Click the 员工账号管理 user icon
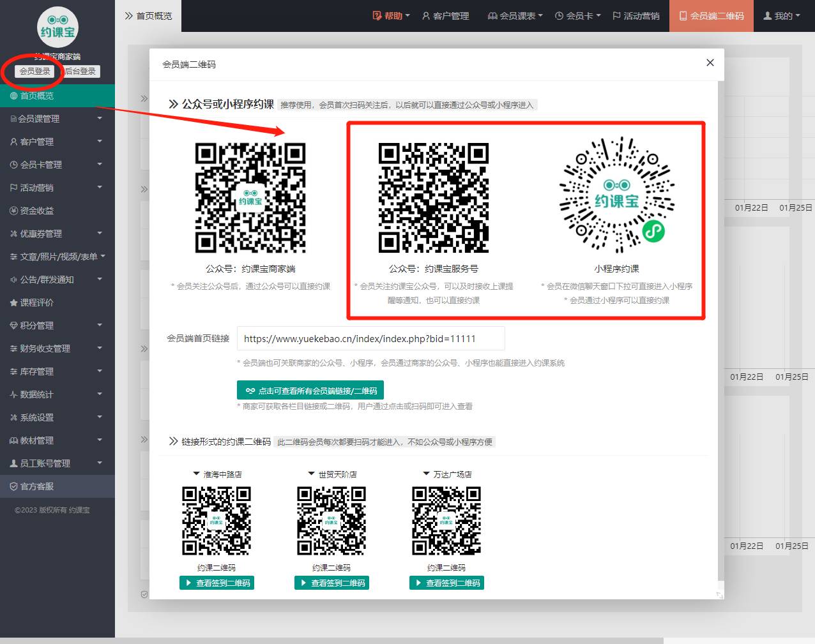The width and height of the screenshot is (815, 644). [13, 463]
